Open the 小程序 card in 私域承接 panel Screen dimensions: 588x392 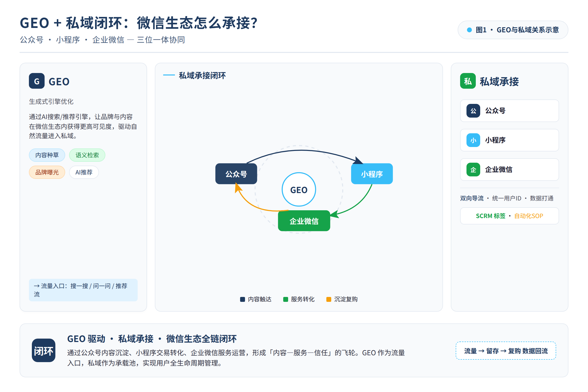click(510, 140)
